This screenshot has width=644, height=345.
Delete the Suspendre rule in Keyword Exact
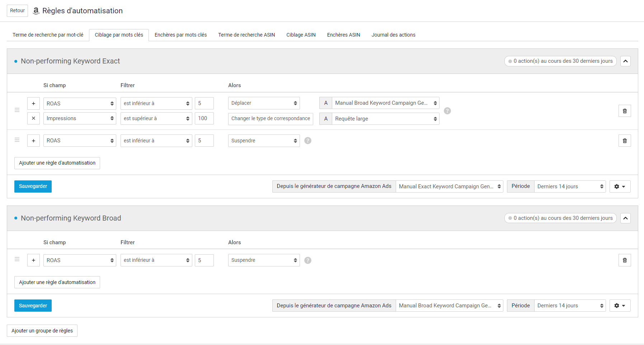coord(625,141)
